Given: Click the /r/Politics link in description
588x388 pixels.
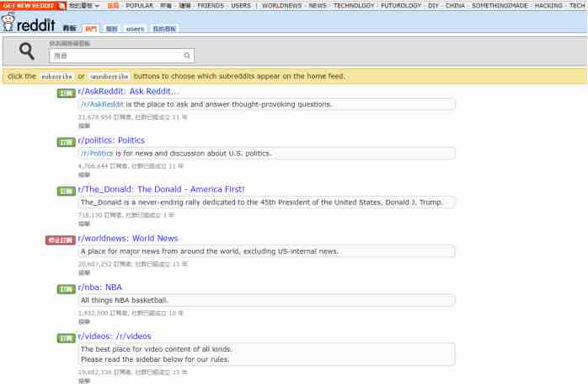Looking at the screenshot, I should point(97,154).
